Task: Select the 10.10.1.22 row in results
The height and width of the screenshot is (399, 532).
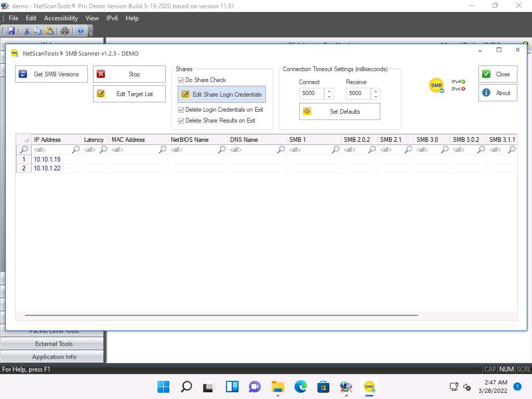Action: [x=47, y=168]
